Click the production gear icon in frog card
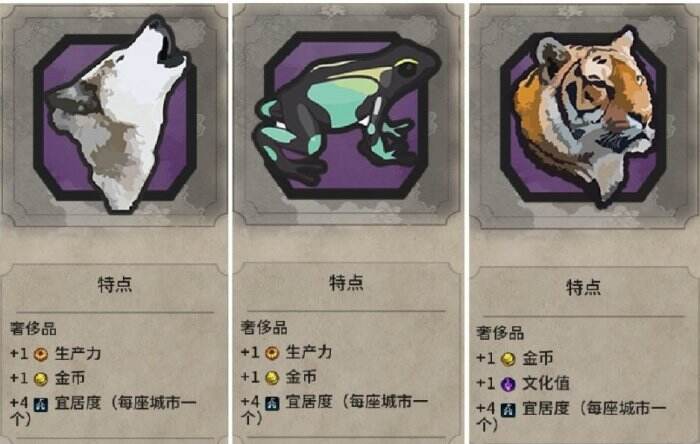This screenshot has width=700, height=444. (x=272, y=353)
